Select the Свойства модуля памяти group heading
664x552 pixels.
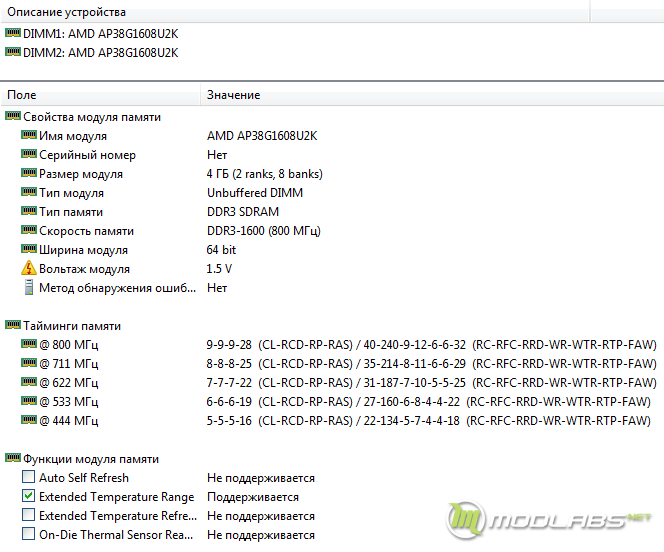pyautogui.click(x=92, y=117)
